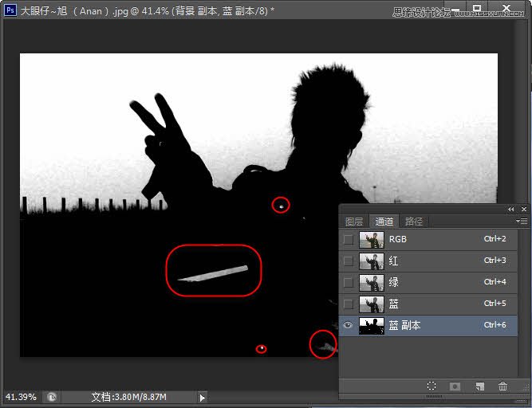The width and height of the screenshot is (532, 408).
Task: Close the channels panel group
Action: (x=522, y=209)
